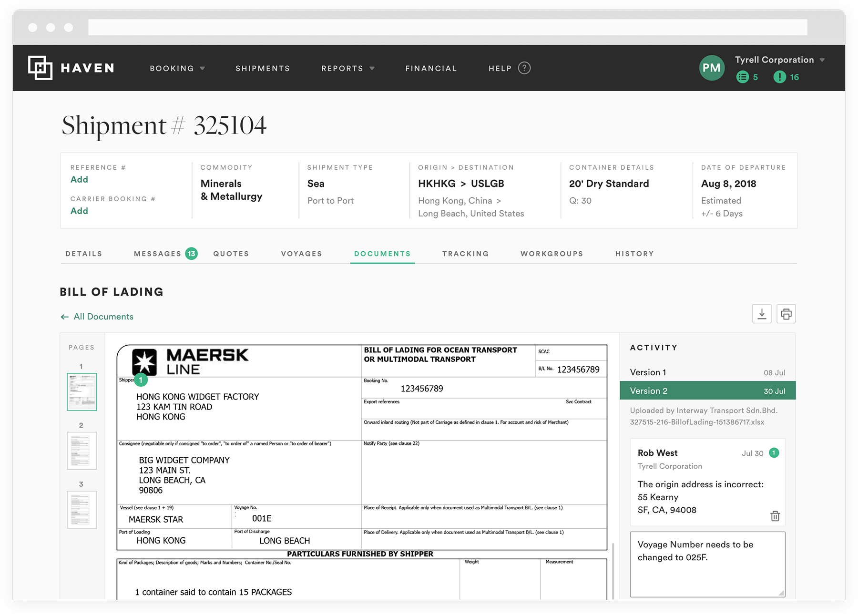Open the task list icon showing 5

click(x=742, y=77)
